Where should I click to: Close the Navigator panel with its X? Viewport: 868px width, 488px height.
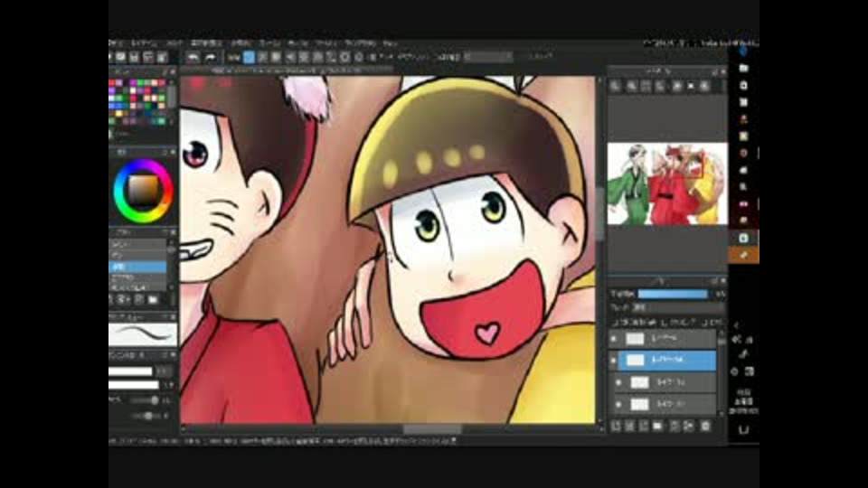[722, 72]
